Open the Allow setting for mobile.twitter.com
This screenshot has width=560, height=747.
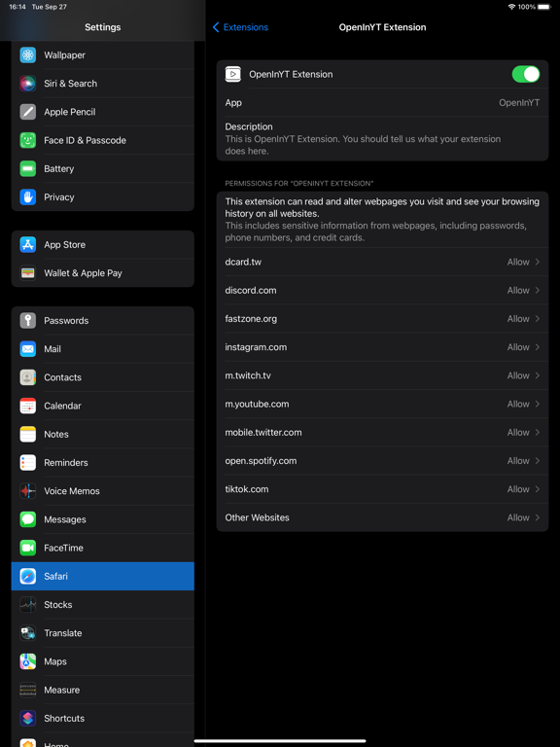382,432
